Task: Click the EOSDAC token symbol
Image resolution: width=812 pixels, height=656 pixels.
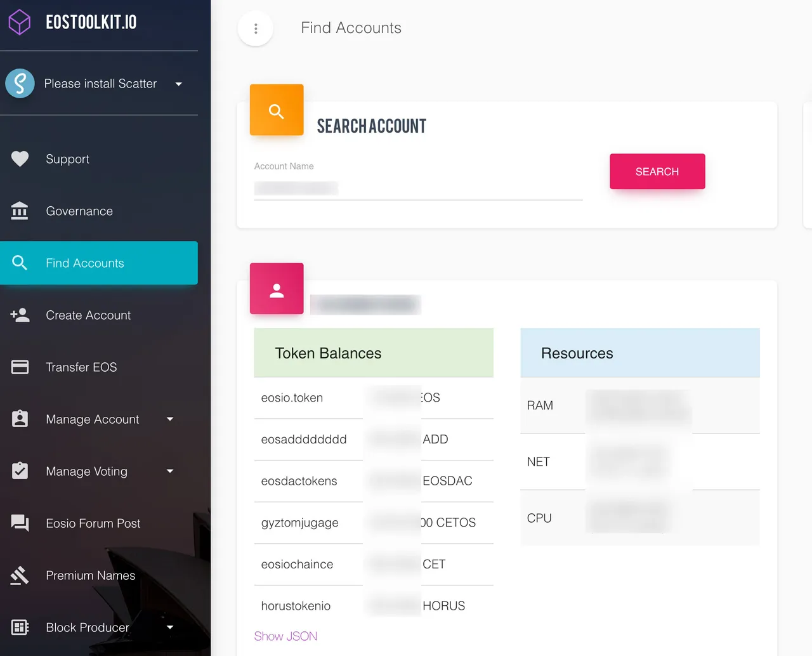Action: [447, 481]
